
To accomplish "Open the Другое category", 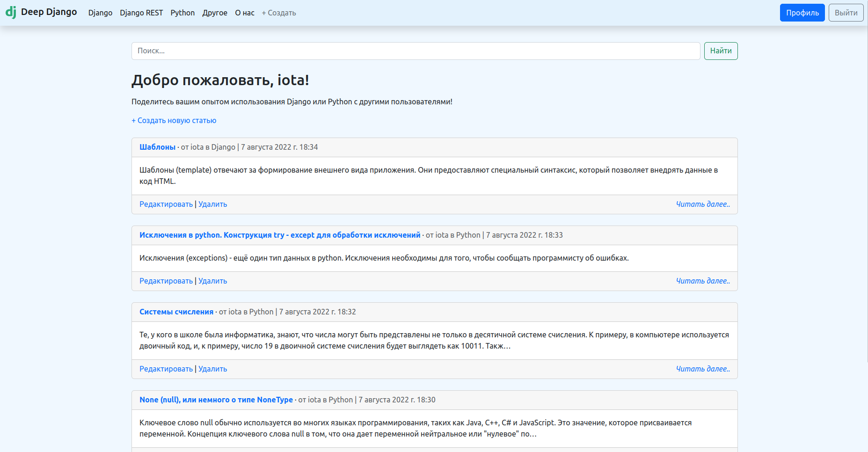I will tap(215, 13).
